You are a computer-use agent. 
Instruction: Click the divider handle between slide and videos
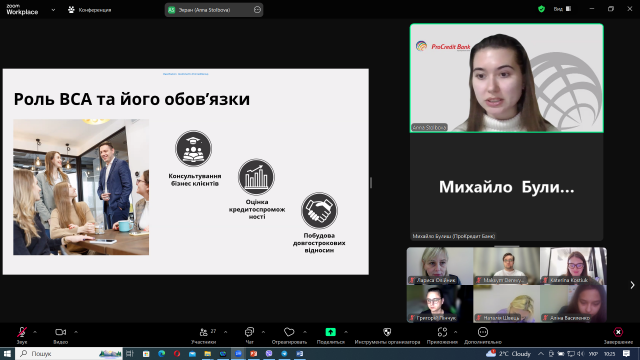click(371, 183)
